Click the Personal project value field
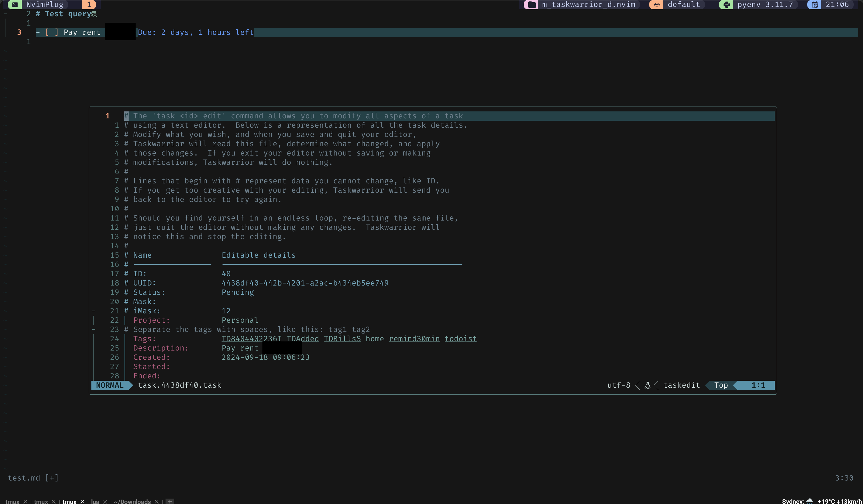Image resolution: width=863 pixels, height=504 pixels. click(240, 320)
